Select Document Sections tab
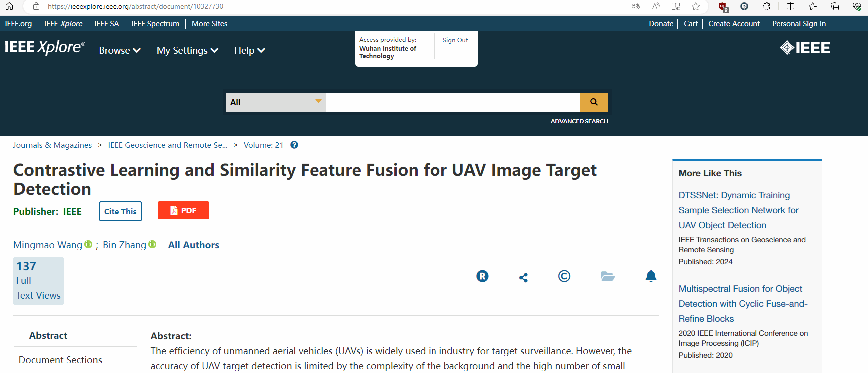 [60, 360]
